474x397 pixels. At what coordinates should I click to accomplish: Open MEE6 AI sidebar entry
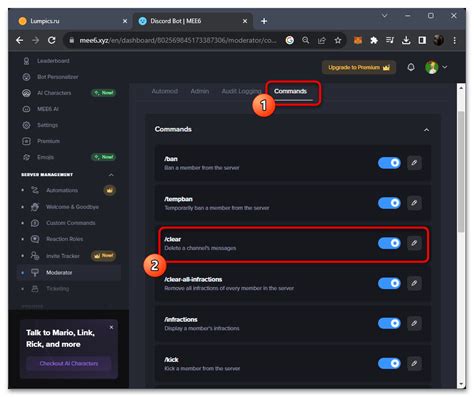pyautogui.click(x=48, y=109)
